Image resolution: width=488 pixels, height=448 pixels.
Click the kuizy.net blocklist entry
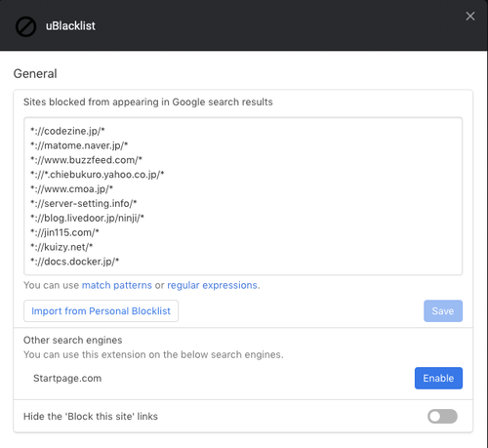click(61, 247)
